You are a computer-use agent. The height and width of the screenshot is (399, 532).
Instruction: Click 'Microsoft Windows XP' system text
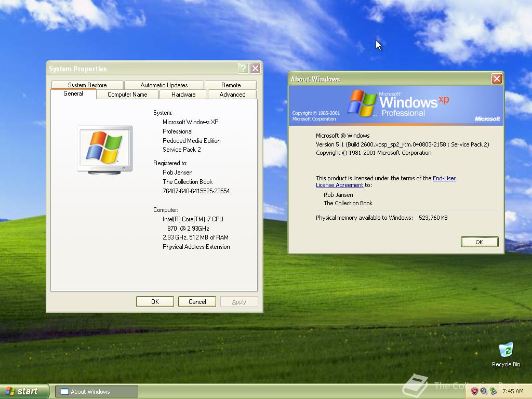pos(190,122)
